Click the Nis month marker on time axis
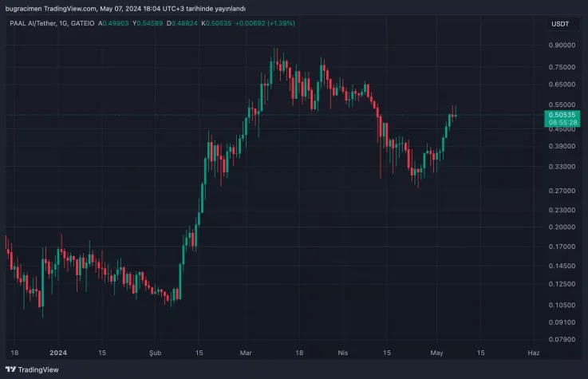Screen dimensions: 588x379 [343, 352]
